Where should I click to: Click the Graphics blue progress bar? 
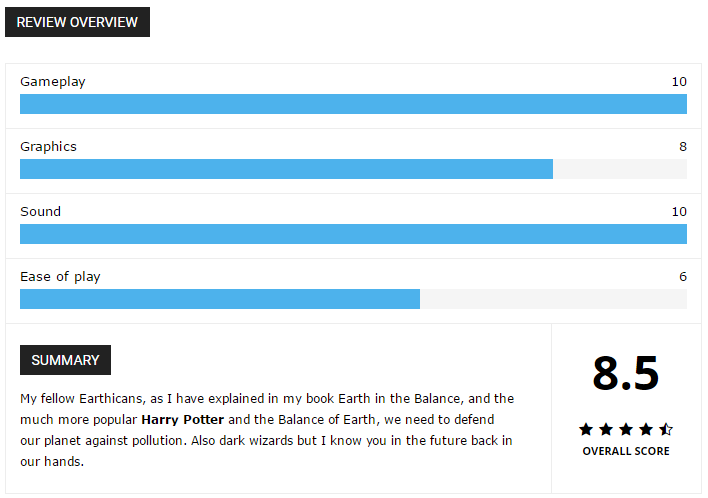tap(286, 169)
